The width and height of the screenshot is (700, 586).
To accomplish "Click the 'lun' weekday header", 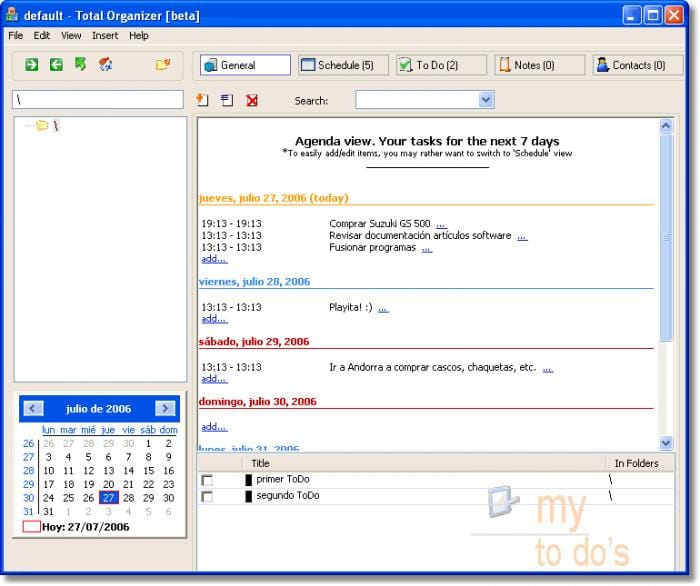I will pos(48,430).
